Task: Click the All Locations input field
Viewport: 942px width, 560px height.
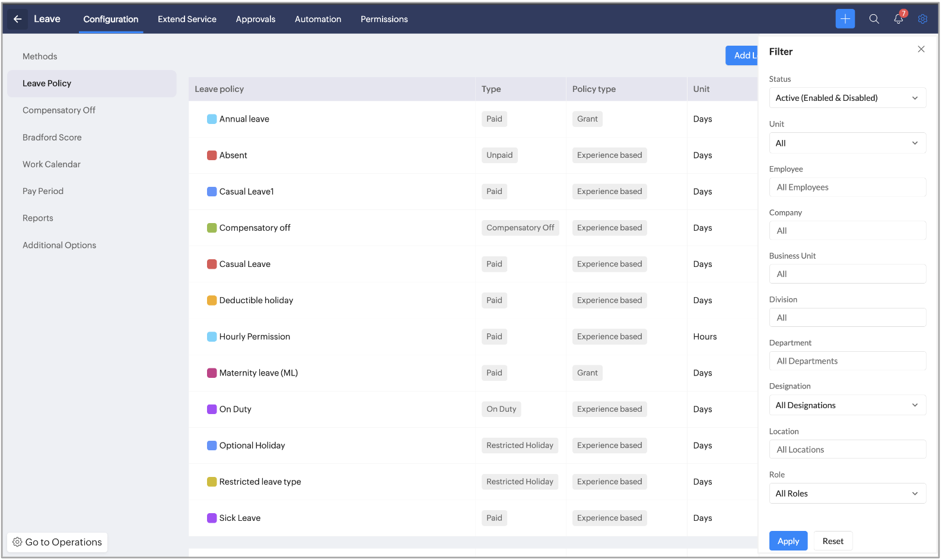Action: pyautogui.click(x=846, y=450)
